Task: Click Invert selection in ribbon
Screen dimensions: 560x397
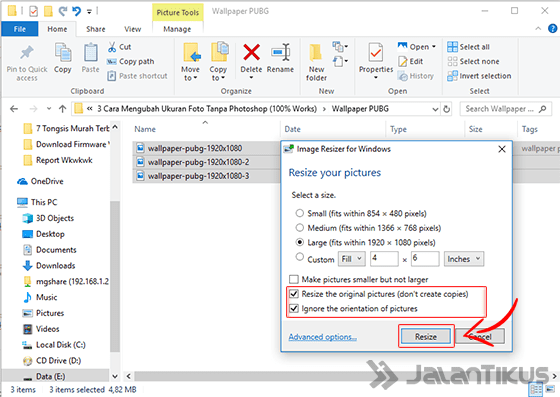Action: point(479,76)
